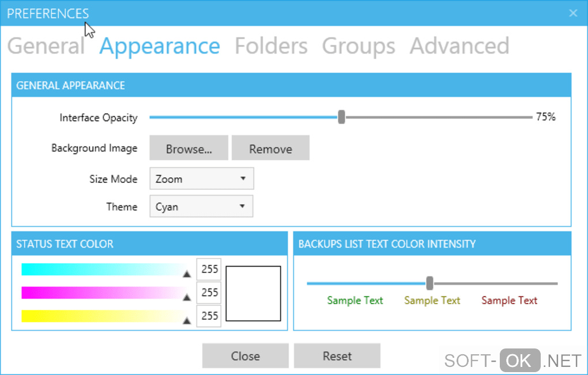Open the Folders tab

[271, 46]
